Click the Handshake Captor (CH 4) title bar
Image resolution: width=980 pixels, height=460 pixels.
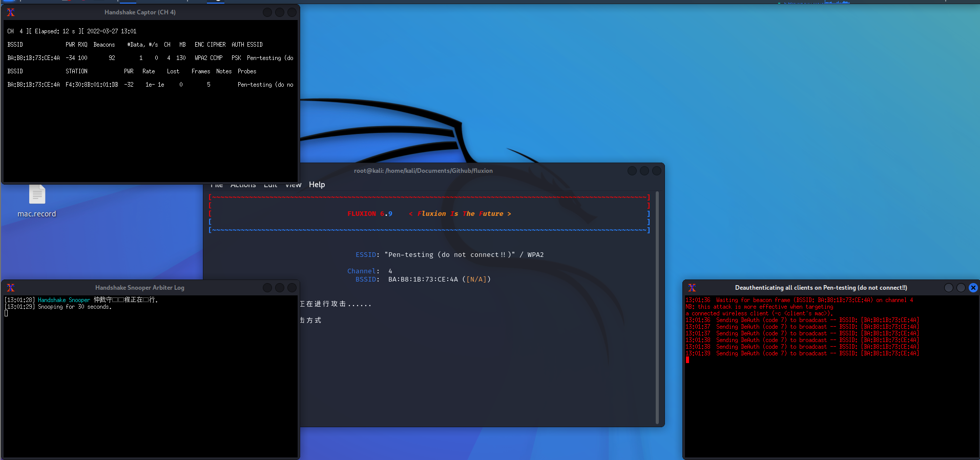click(x=140, y=12)
